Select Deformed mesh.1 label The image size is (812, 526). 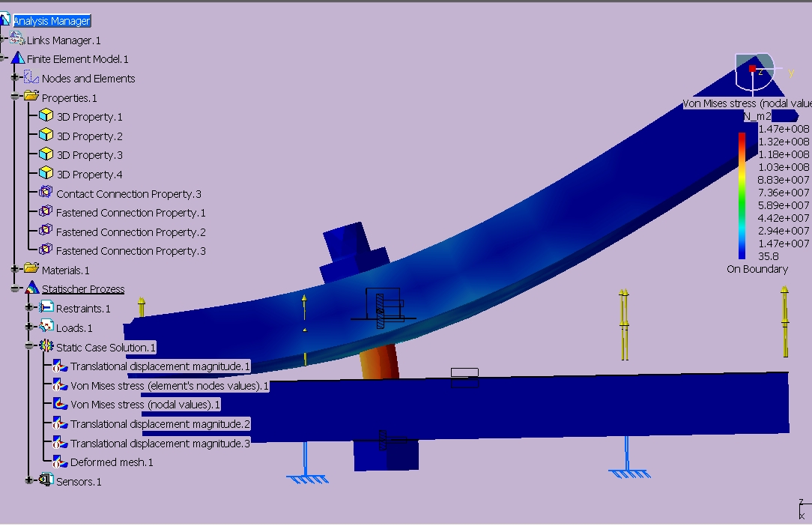click(x=112, y=462)
